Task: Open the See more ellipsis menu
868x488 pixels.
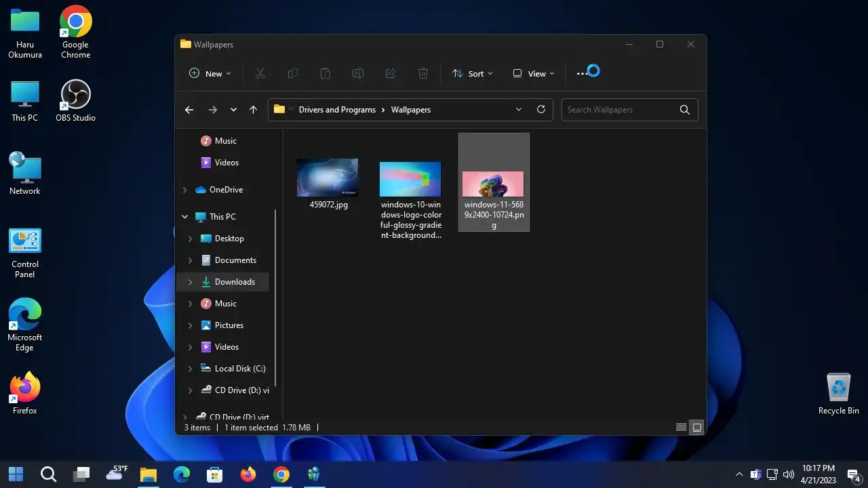Action: click(x=583, y=73)
